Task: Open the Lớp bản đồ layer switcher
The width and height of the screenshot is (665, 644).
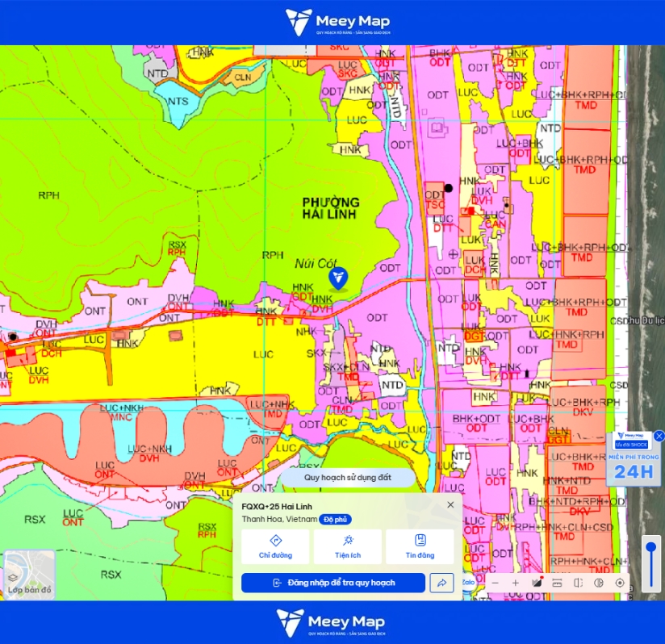Action: [29, 575]
